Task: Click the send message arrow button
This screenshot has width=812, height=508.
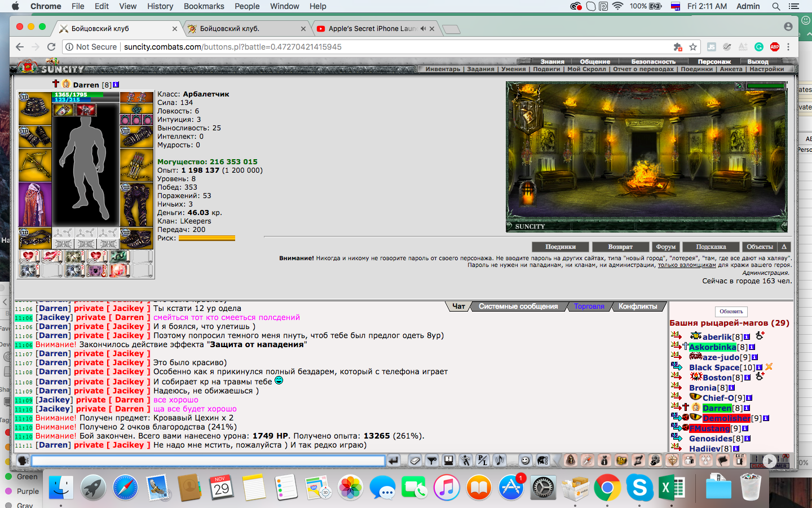Action: click(394, 461)
